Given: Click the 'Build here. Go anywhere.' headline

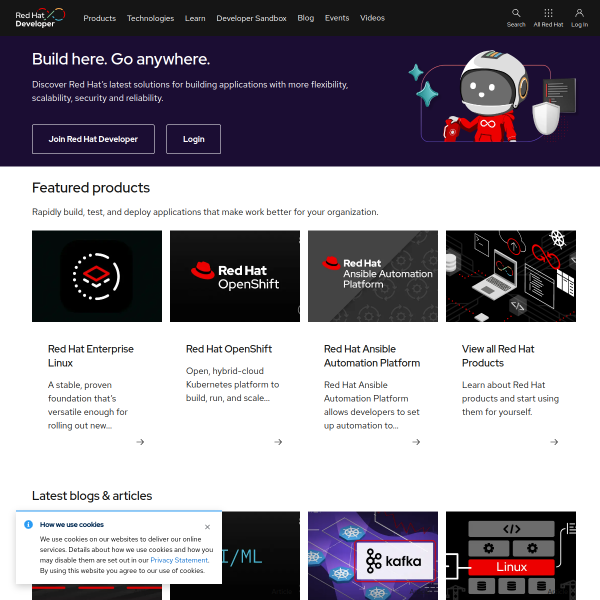Looking at the screenshot, I should click(121, 59).
